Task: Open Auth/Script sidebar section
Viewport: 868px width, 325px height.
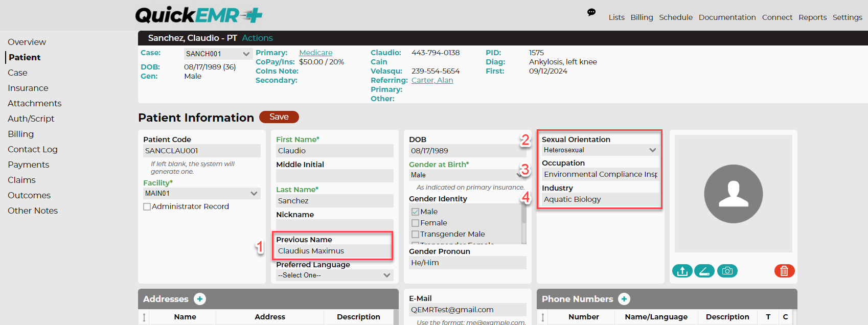Action: pos(31,119)
